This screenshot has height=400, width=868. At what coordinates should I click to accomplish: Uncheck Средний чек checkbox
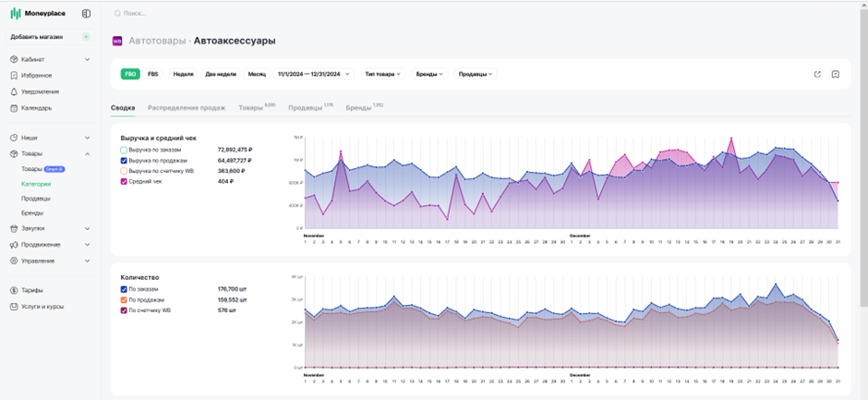coord(124,182)
